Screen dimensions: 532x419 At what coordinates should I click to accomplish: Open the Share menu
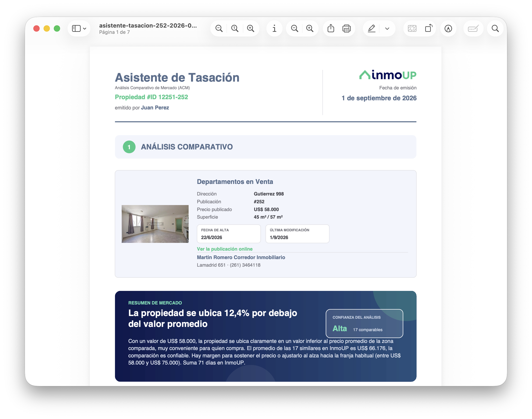pos(331,28)
